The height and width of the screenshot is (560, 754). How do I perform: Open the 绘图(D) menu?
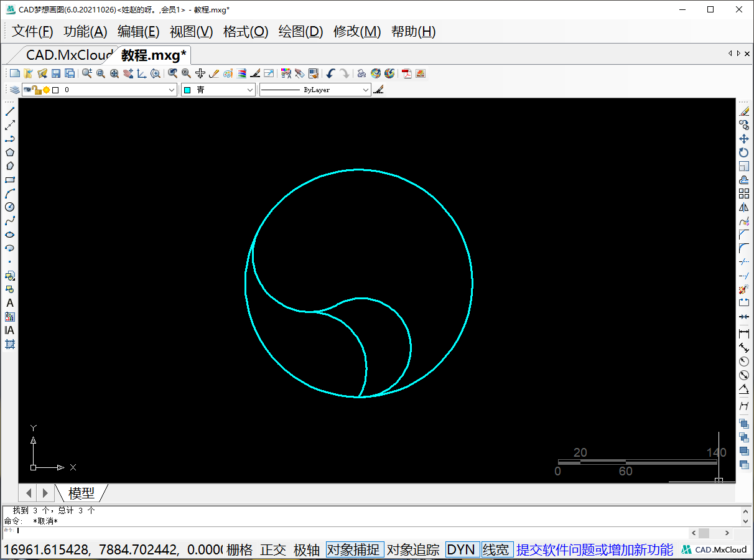[x=301, y=32]
